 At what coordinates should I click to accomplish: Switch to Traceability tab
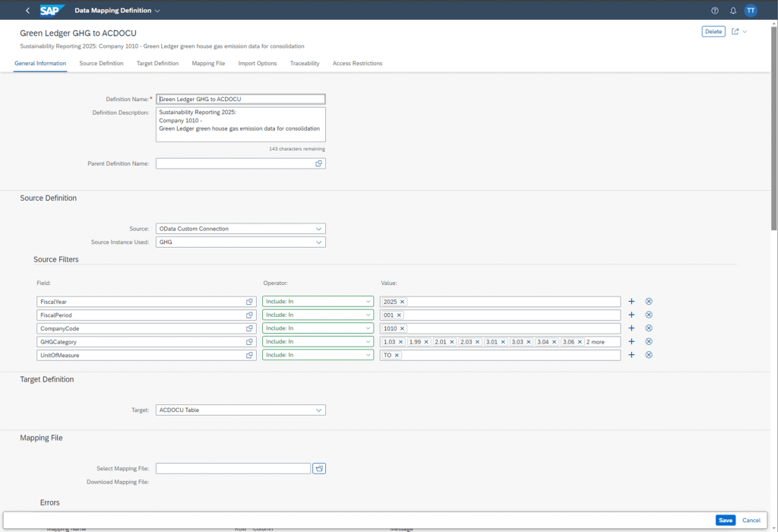tap(305, 64)
